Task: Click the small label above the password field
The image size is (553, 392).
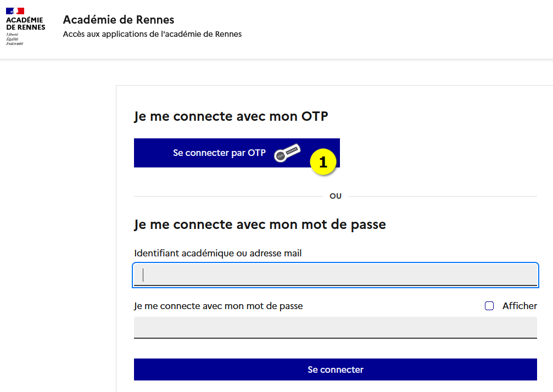Action: point(218,306)
